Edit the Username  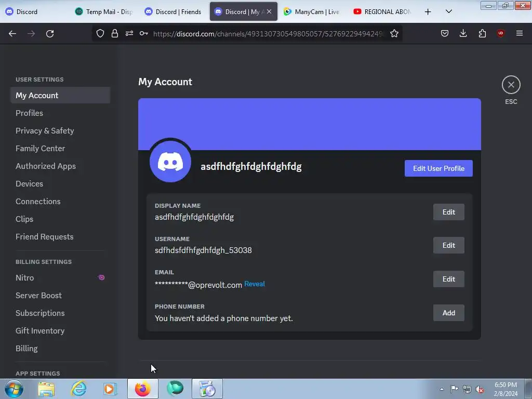coord(448,245)
